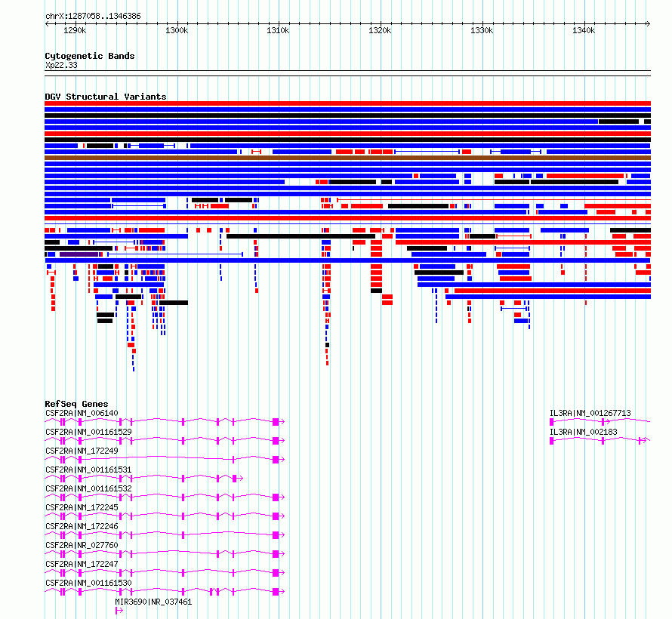Click the chrX:1287058..1346386 region label

click(93, 17)
